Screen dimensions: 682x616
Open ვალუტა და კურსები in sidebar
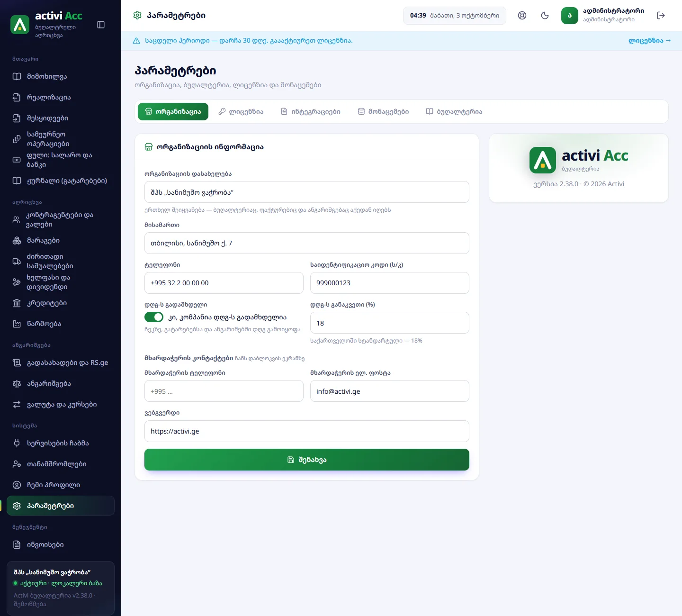(x=61, y=404)
